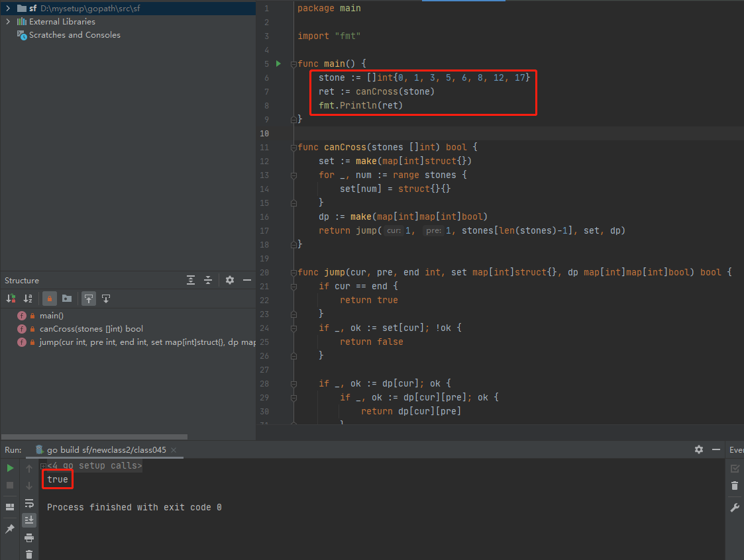Clear all console output

tap(29, 554)
